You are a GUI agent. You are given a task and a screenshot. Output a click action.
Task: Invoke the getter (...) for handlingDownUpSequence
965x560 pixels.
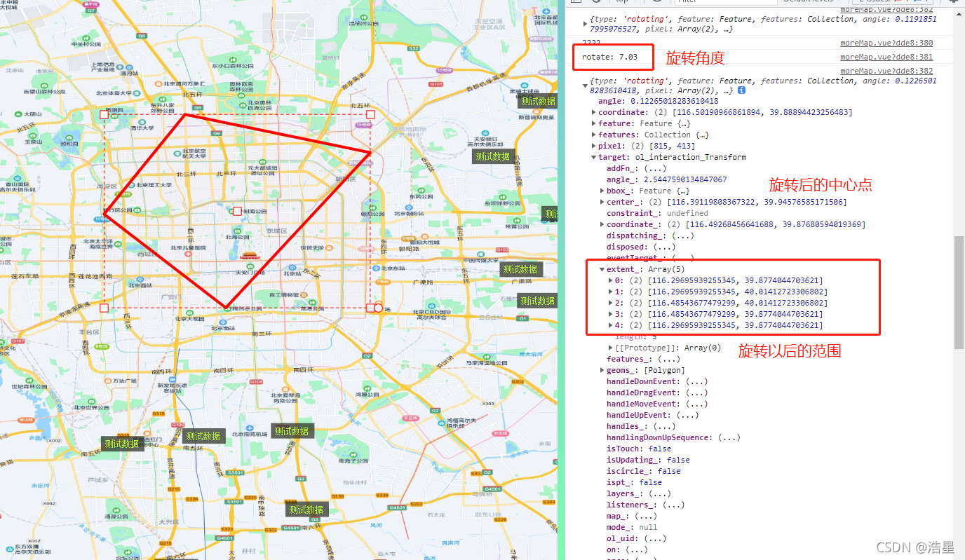tap(729, 437)
